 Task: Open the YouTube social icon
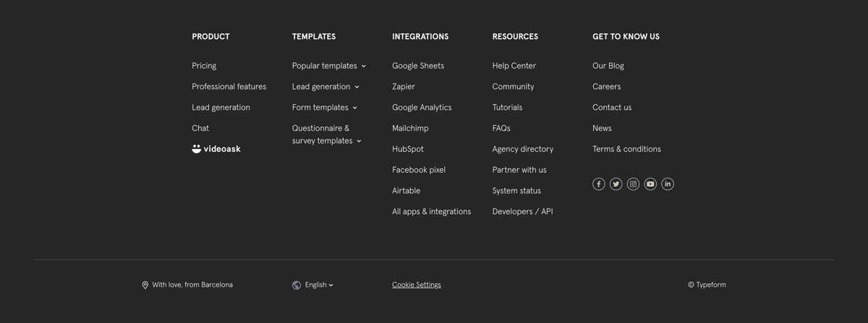(x=650, y=184)
